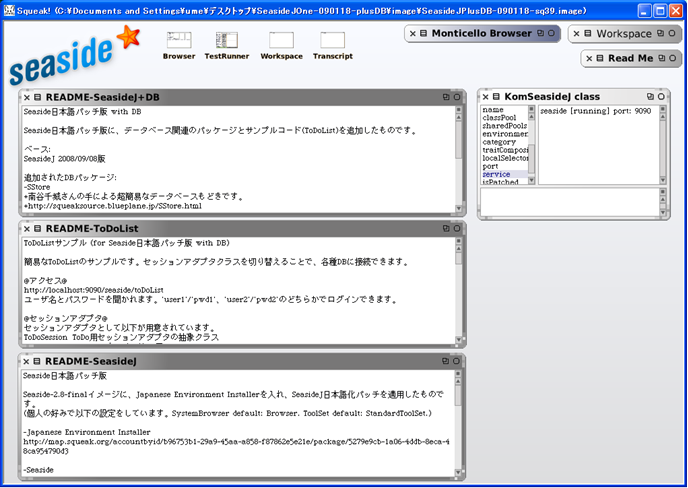The width and height of the screenshot is (688, 488).
Task: Open scrollbar menu button of inspector value pane
Action: pos(663,109)
